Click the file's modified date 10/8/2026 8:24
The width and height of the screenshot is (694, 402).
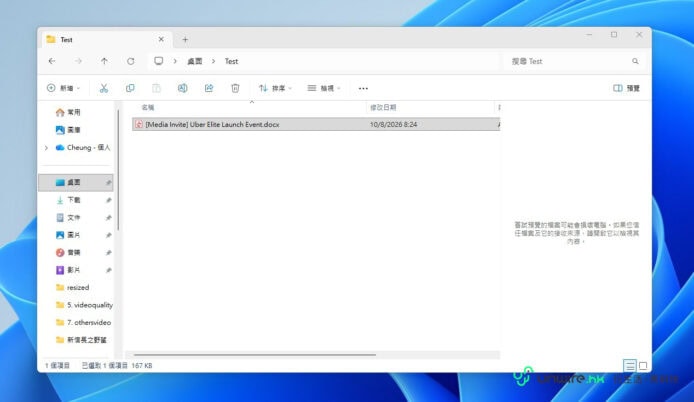coord(393,124)
